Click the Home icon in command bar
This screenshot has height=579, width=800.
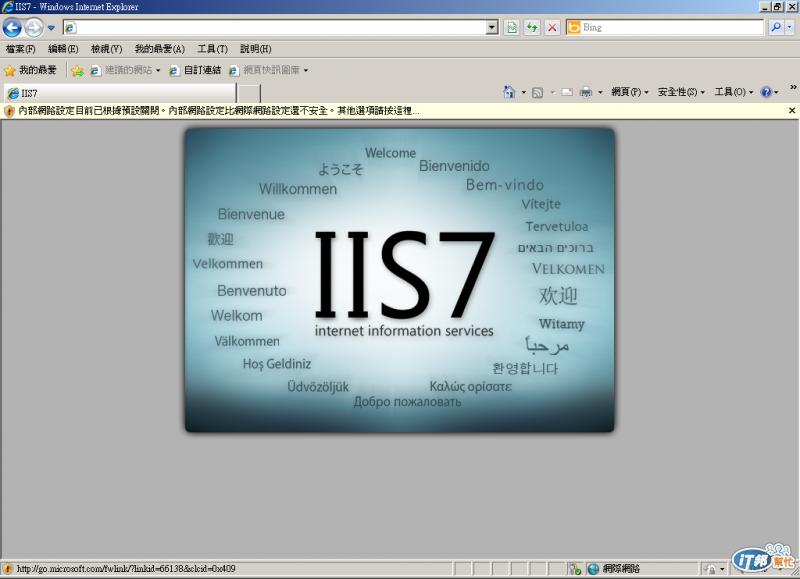[x=509, y=92]
